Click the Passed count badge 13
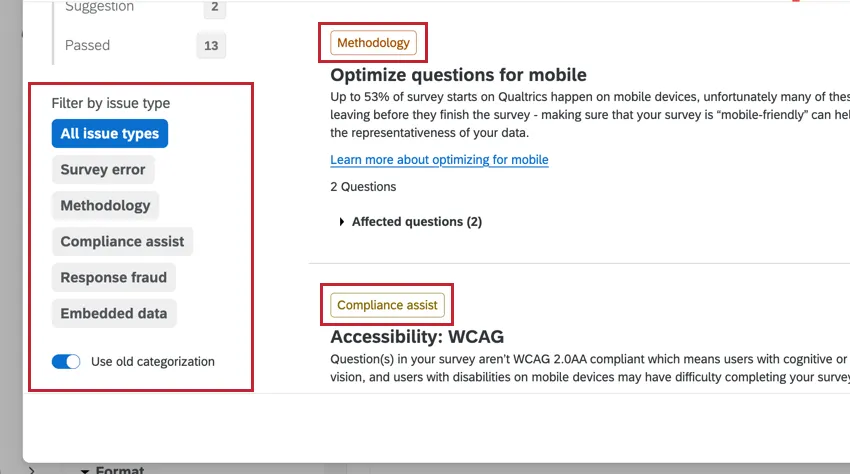Viewport: 850px width, 474px height. [x=211, y=46]
